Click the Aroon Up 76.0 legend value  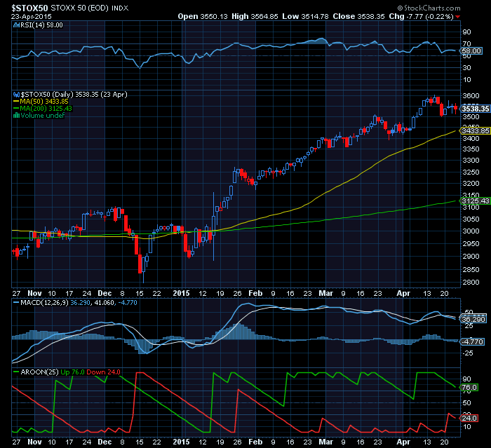(x=73, y=372)
